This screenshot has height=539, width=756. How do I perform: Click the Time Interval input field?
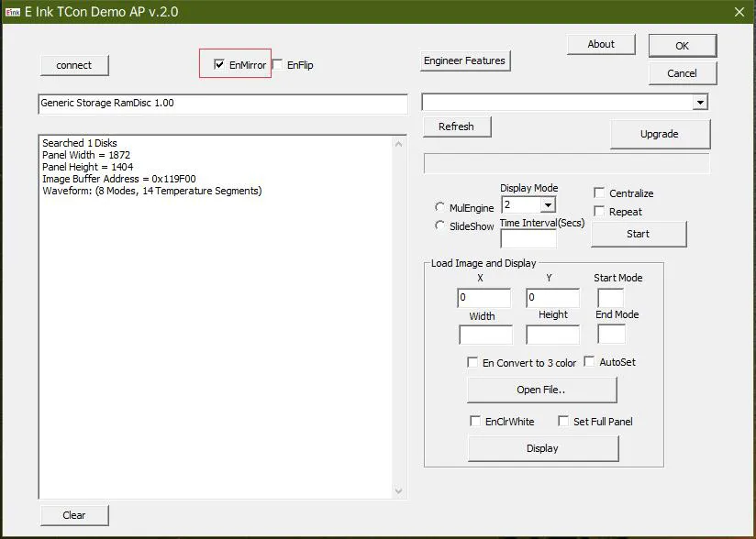click(x=528, y=238)
